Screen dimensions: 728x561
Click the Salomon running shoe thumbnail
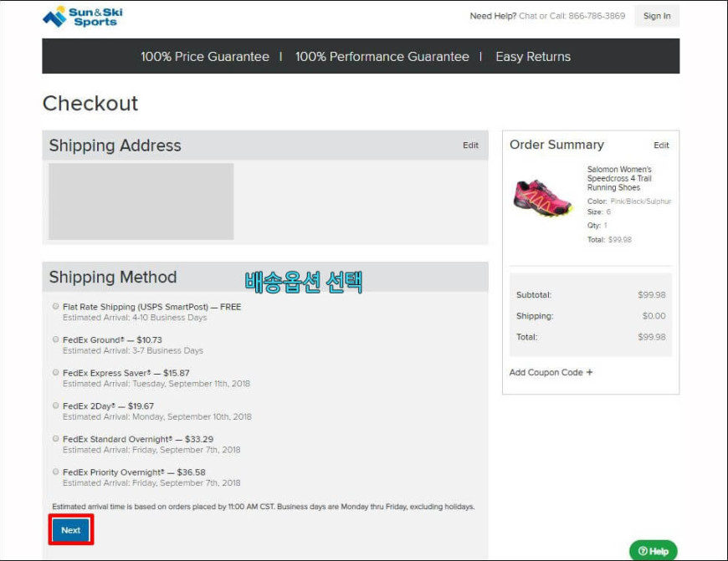542,197
